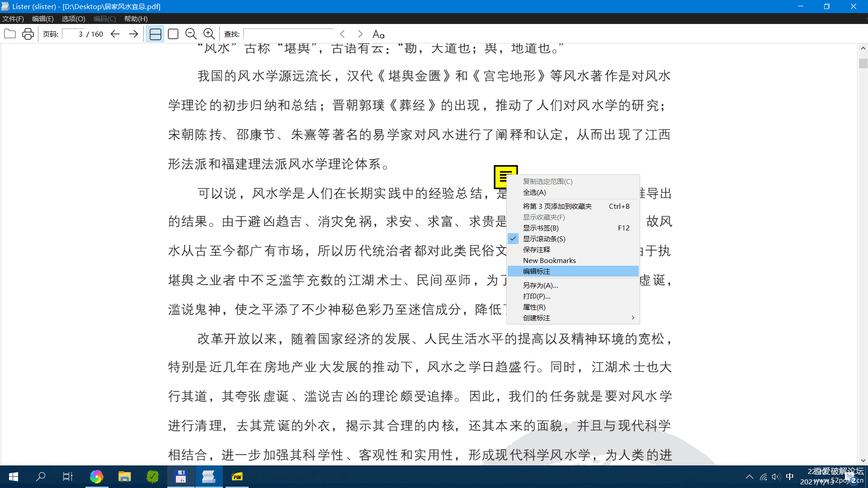Open file using folder icon
868x488 pixels.
pyautogui.click(x=10, y=34)
